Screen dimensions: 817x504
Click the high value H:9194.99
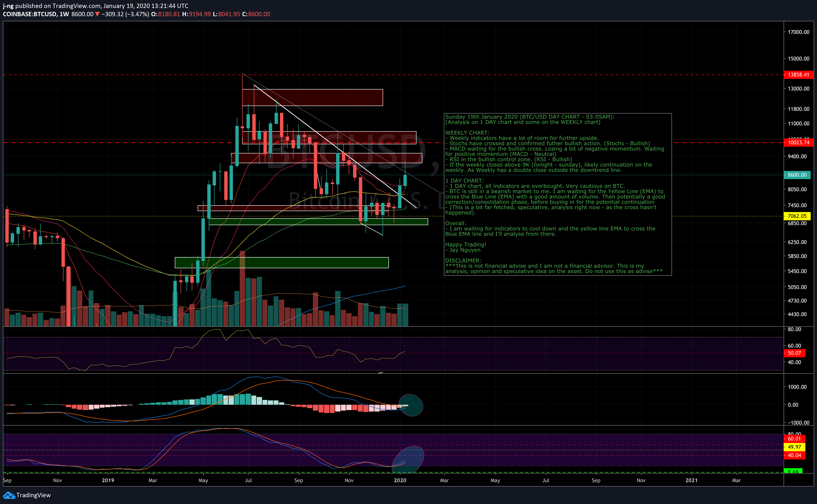click(x=196, y=14)
